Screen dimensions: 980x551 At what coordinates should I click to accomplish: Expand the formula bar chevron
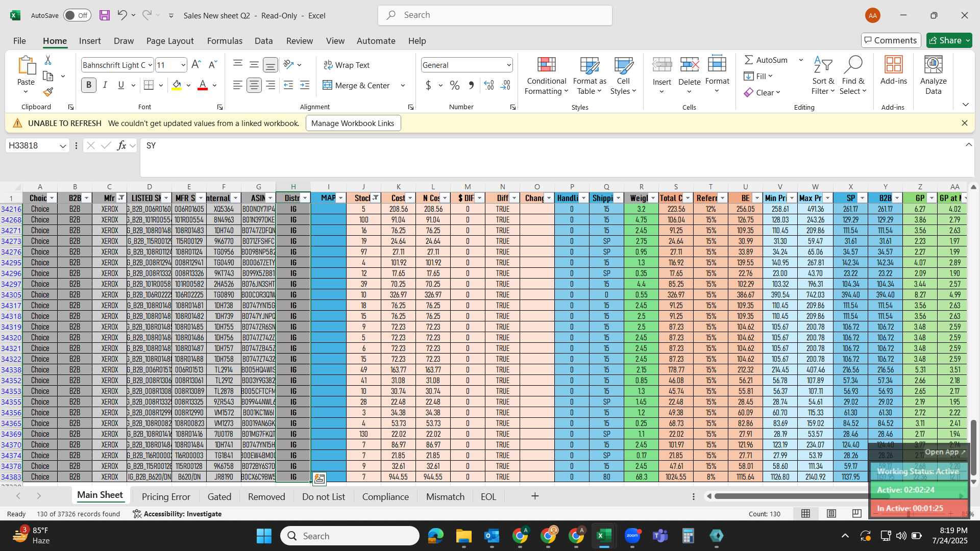[x=968, y=145]
